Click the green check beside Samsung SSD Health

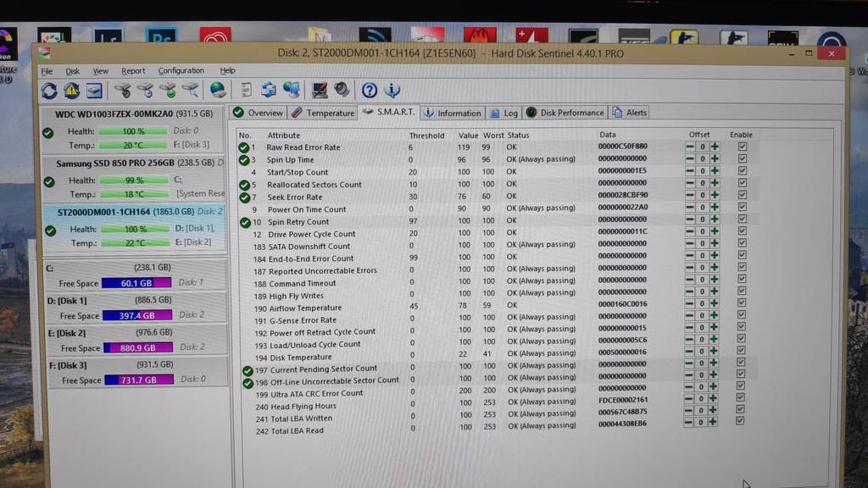click(49, 181)
